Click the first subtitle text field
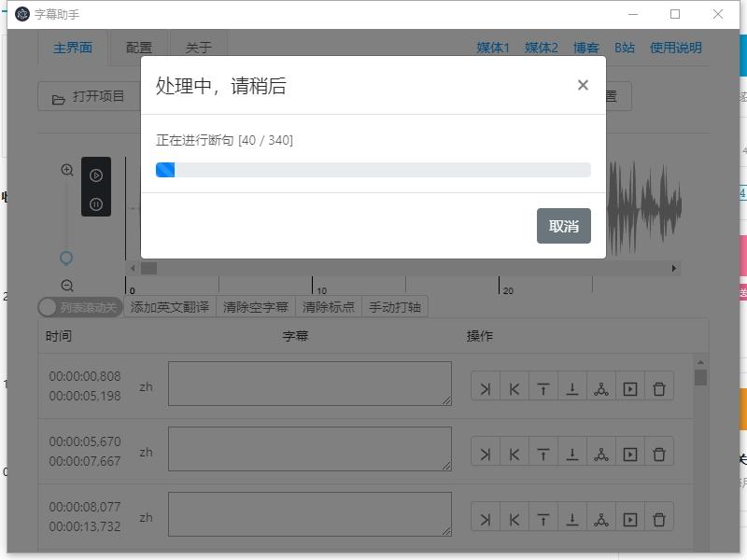This screenshot has height=560, width=747. 309,384
